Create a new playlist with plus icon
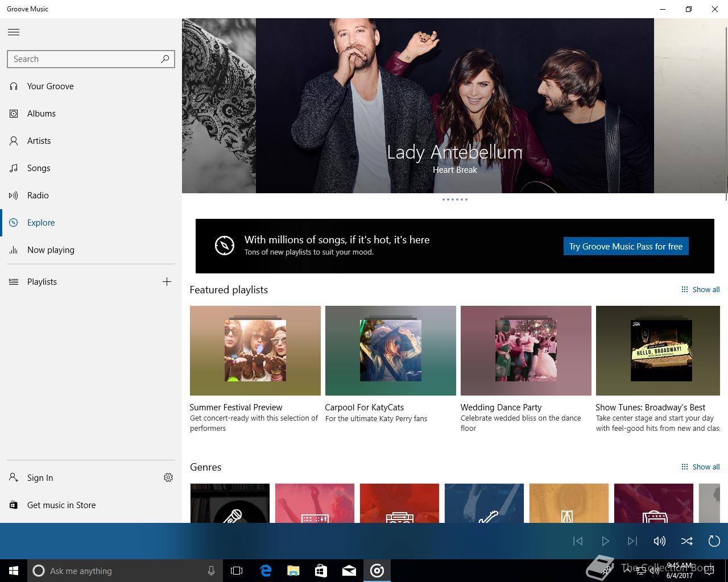 point(167,282)
